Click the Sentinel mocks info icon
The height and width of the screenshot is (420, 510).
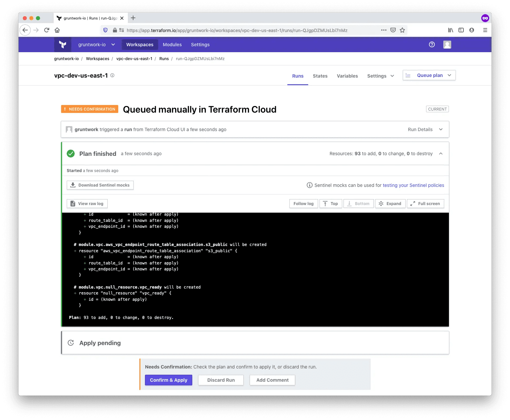point(310,185)
